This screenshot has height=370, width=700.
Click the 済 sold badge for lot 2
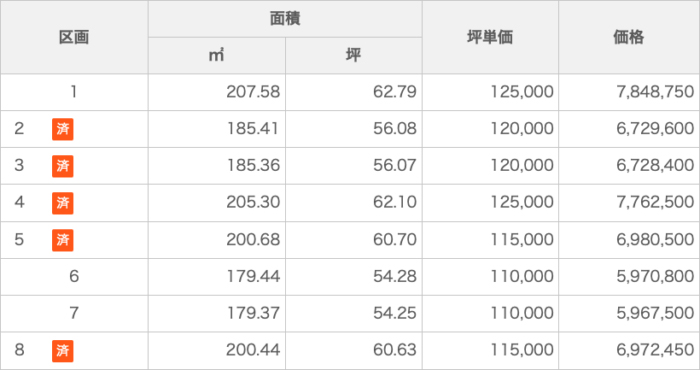coord(62,129)
